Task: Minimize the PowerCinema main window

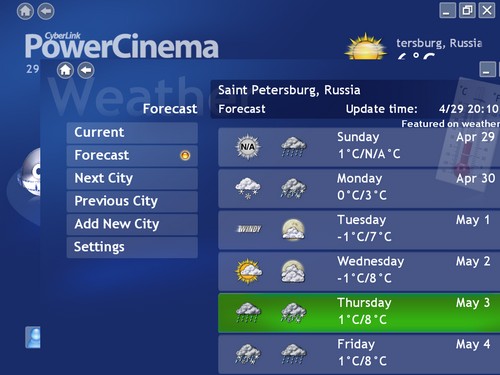Action: (x=447, y=11)
